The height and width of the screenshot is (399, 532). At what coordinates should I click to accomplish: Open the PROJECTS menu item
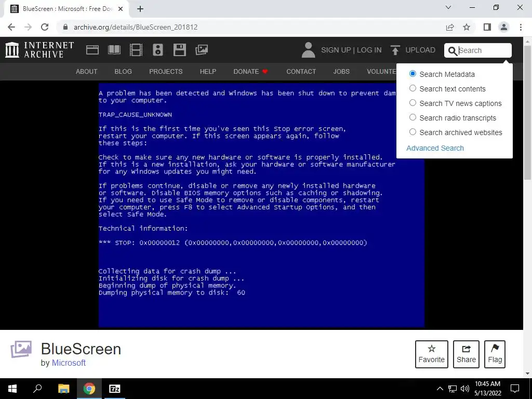point(166,72)
